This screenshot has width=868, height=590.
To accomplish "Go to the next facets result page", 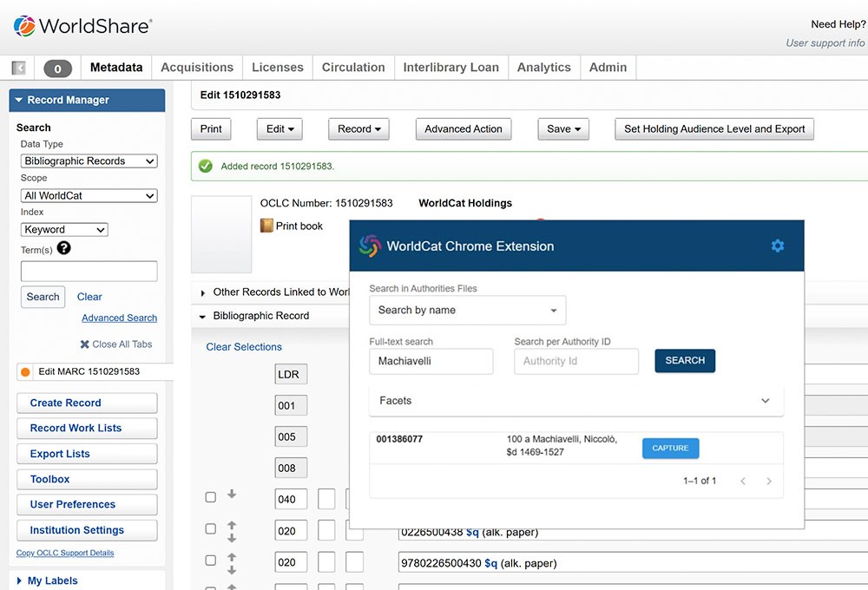I will coord(767,481).
